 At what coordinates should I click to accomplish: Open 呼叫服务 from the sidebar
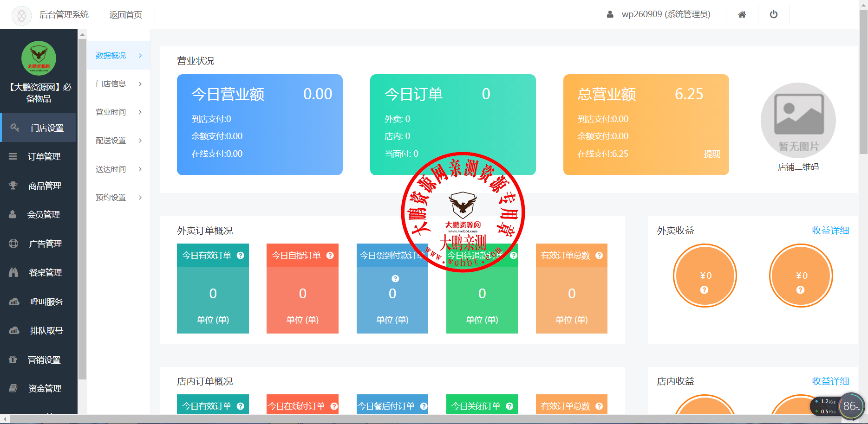coord(44,302)
